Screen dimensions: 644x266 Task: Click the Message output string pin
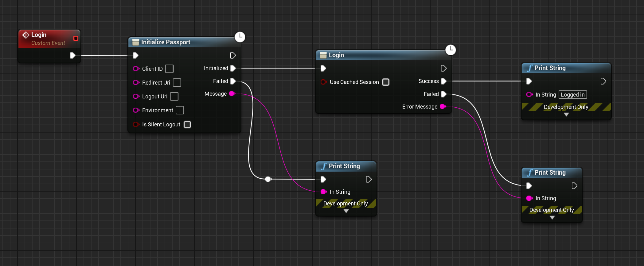click(x=232, y=93)
